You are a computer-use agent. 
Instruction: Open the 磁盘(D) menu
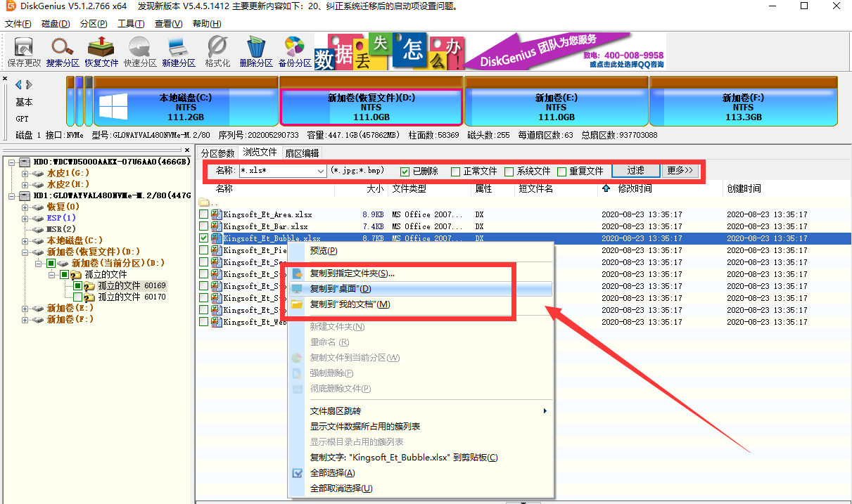(x=56, y=24)
